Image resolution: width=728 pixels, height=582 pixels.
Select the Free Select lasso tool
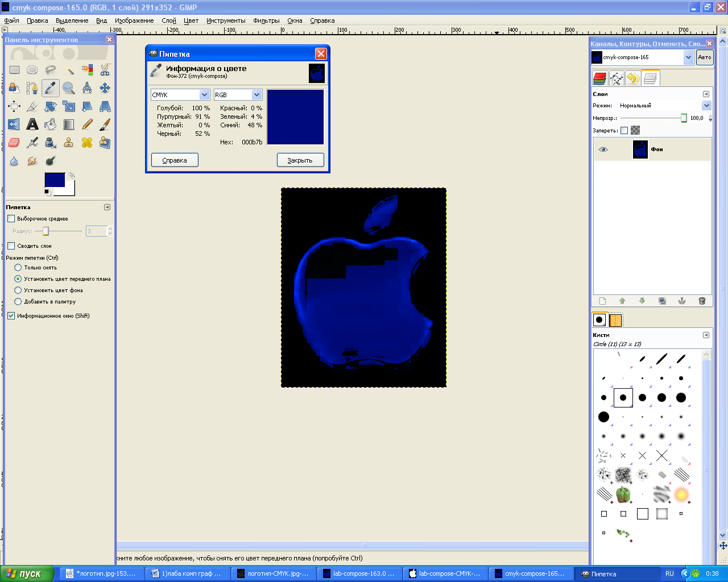[x=51, y=70]
